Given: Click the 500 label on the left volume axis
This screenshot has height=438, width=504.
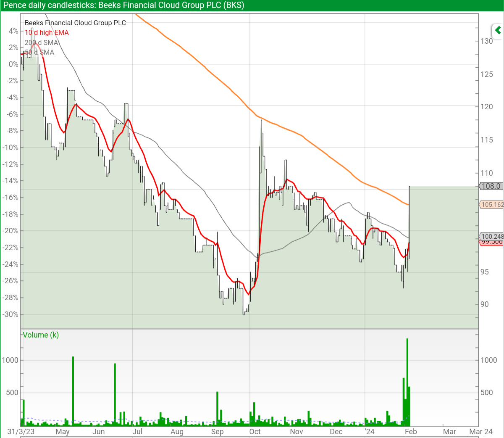Looking at the screenshot, I should click(x=12, y=393).
